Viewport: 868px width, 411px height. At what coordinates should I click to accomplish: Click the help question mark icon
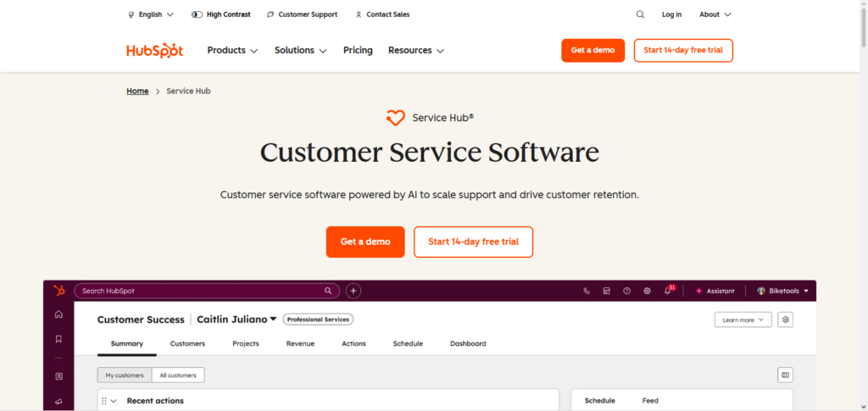[626, 291]
